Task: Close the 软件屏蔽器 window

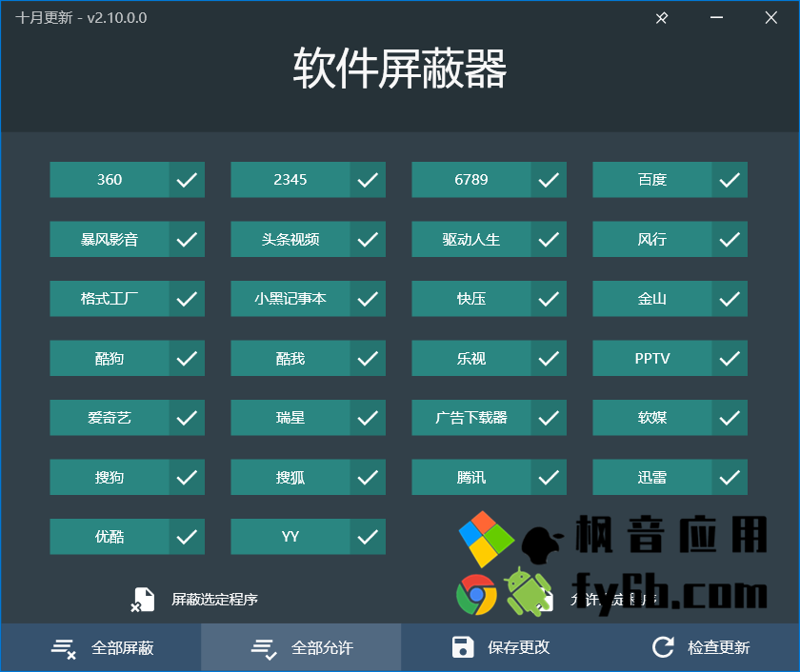Action: pyautogui.click(x=770, y=18)
